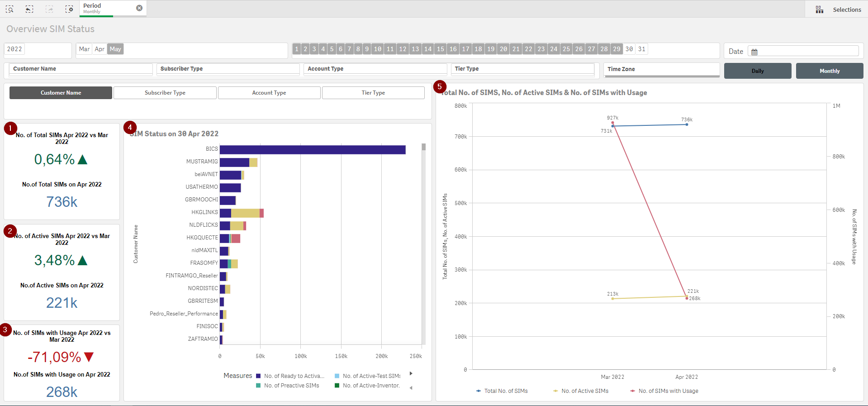Click the red down triangle beside -71,09%
The height and width of the screenshot is (406, 868).
point(89,357)
